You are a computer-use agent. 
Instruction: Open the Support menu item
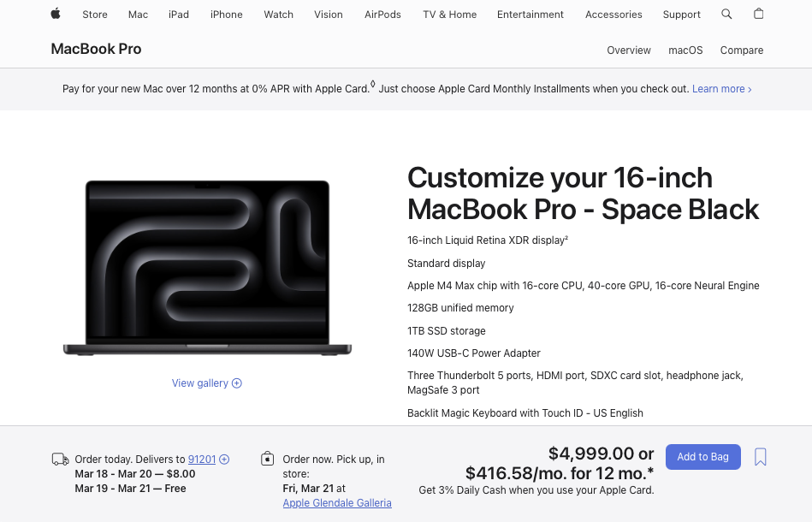[681, 15]
